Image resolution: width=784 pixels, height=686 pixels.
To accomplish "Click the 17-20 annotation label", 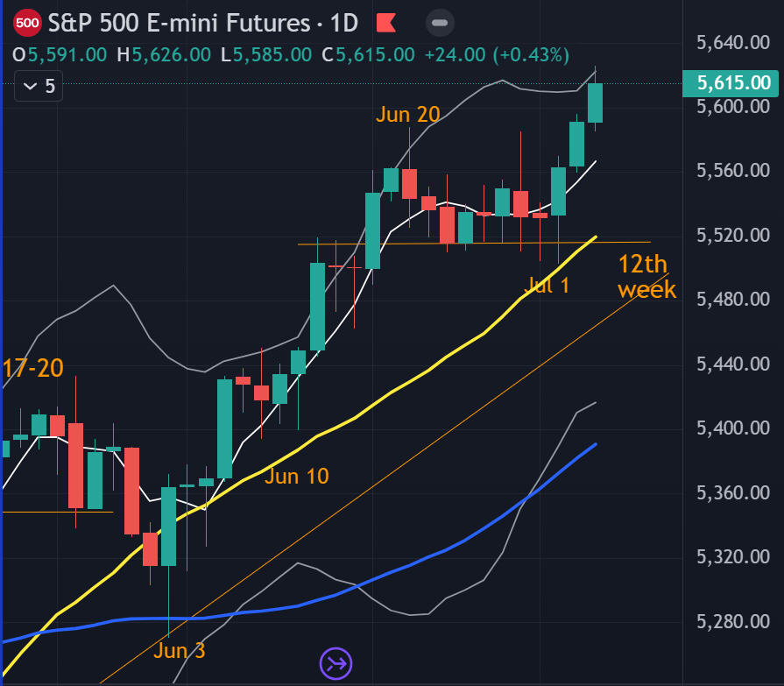I will (33, 368).
